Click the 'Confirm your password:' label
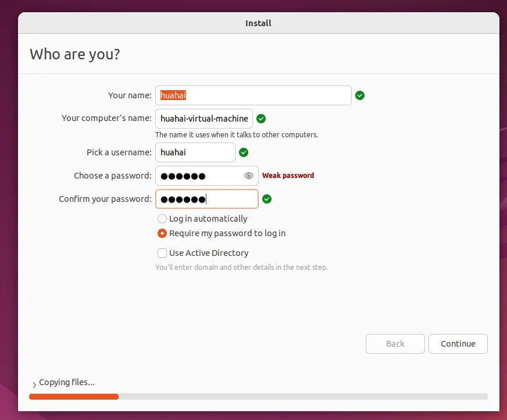 [x=105, y=199]
